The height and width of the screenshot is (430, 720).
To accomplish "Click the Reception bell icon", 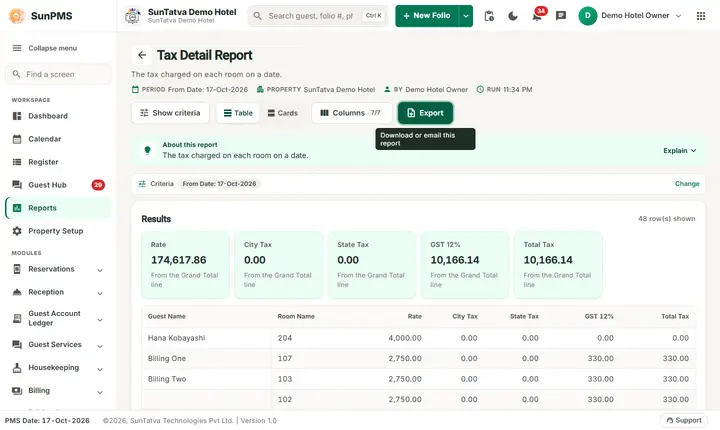I will pyautogui.click(x=17, y=292).
